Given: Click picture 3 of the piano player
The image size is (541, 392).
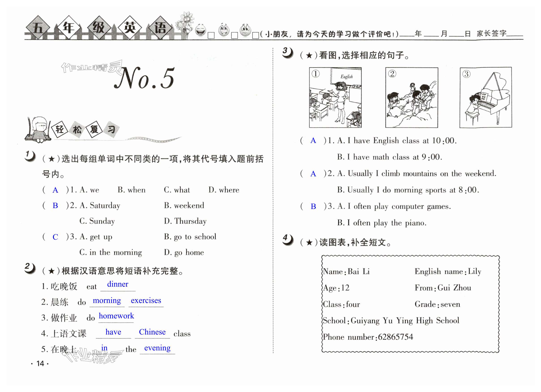Looking at the screenshot, I should click(486, 97).
